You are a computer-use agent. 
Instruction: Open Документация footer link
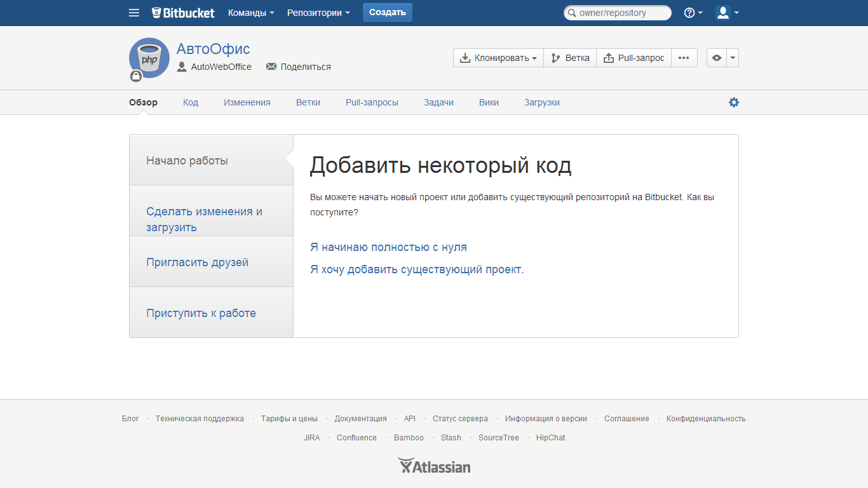[x=361, y=419]
